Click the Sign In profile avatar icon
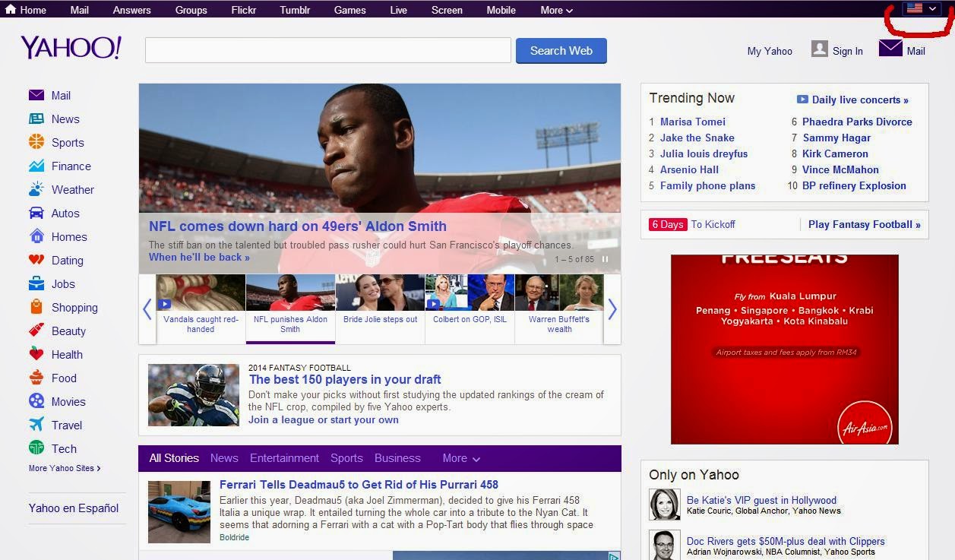Image resolution: width=955 pixels, height=560 pixels. [x=820, y=49]
